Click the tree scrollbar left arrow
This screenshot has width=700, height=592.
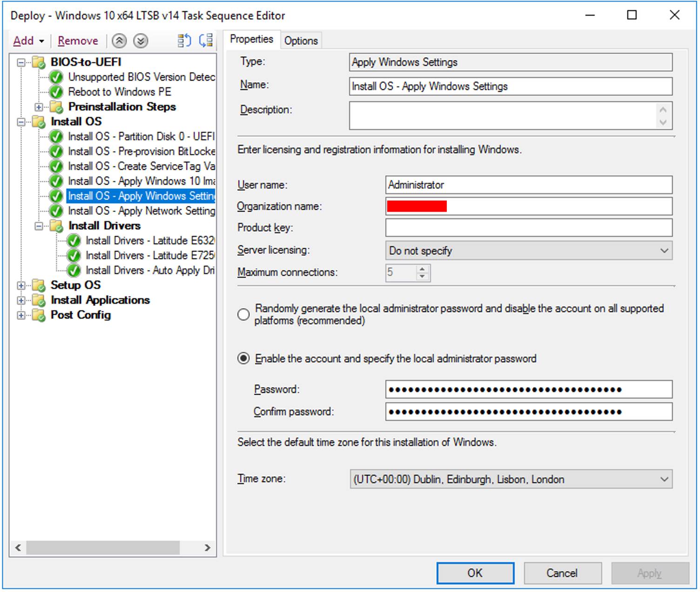[18, 548]
